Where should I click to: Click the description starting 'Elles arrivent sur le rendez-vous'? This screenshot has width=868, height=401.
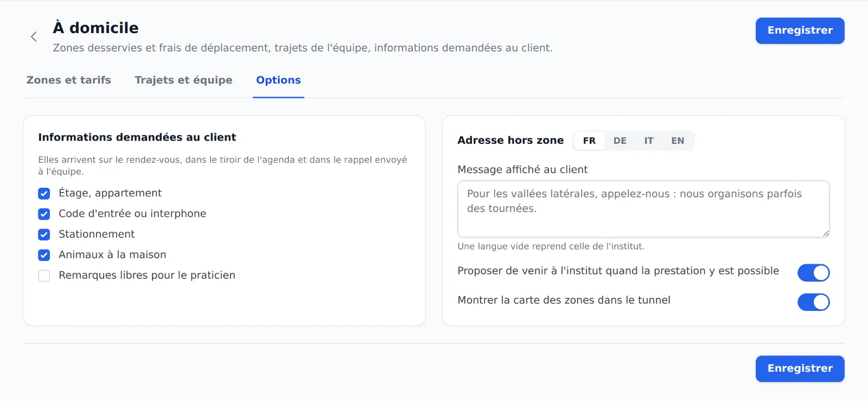coord(222,166)
